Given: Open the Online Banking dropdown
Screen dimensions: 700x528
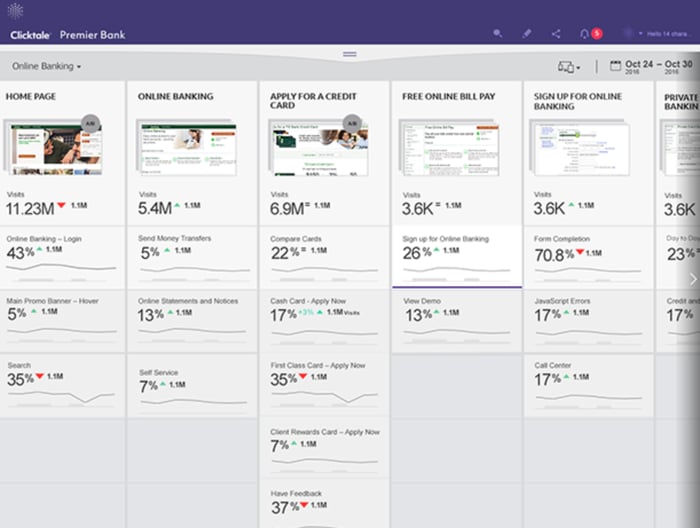Looking at the screenshot, I should tap(47, 67).
